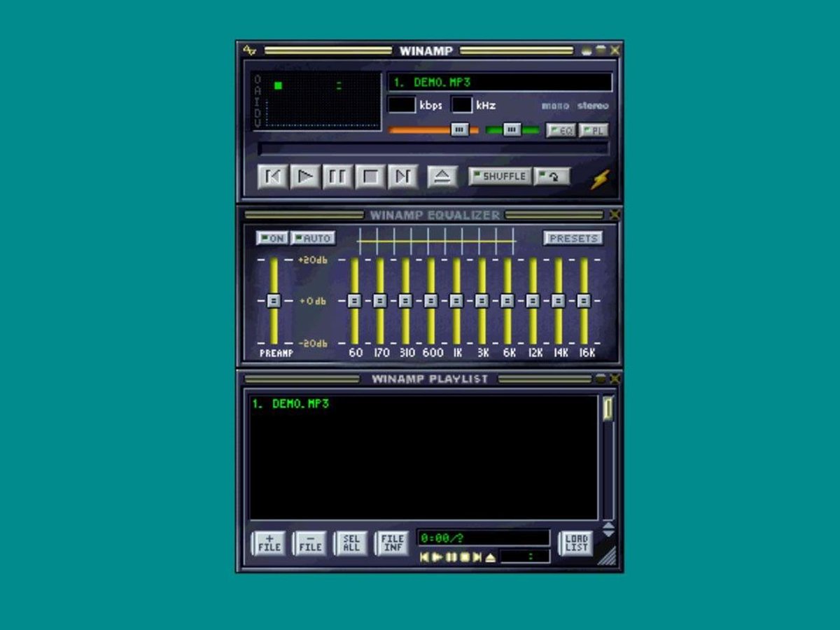
Task: Pause playback in main window
Action: pyautogui.click(x=337, y=176)
